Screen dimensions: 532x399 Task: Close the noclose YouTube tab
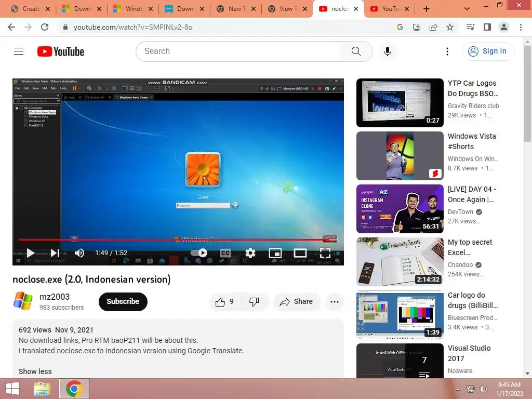point(355,9)
